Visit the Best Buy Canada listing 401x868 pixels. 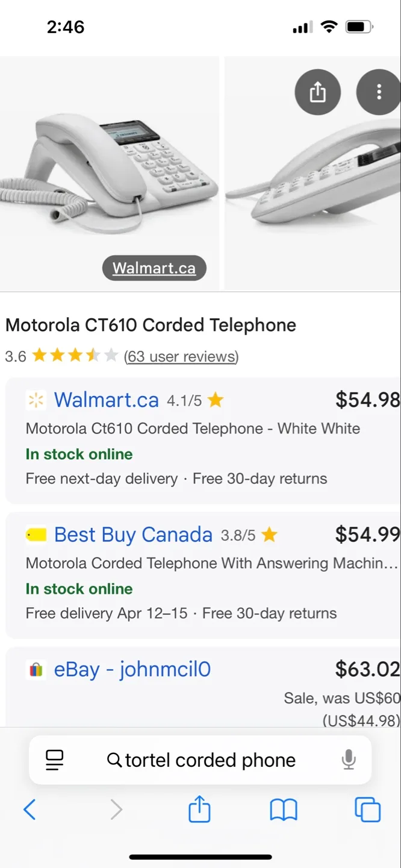[133, 535]
